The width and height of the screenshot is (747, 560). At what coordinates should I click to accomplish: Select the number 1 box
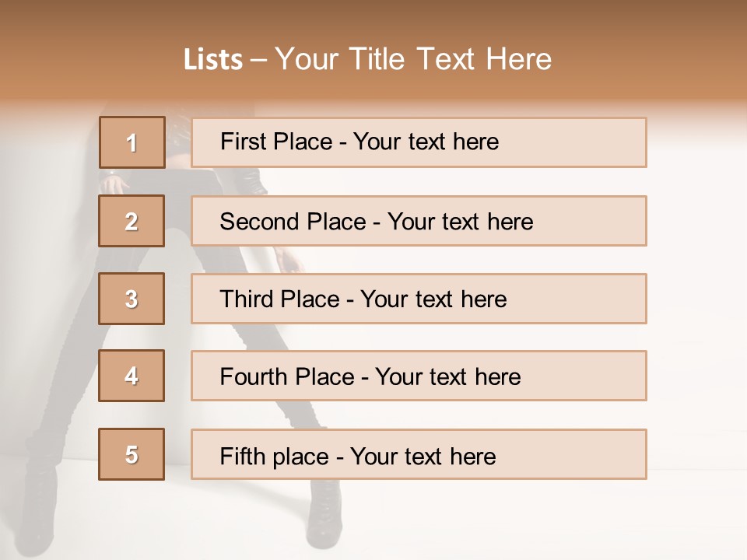[x=132, y=142]
